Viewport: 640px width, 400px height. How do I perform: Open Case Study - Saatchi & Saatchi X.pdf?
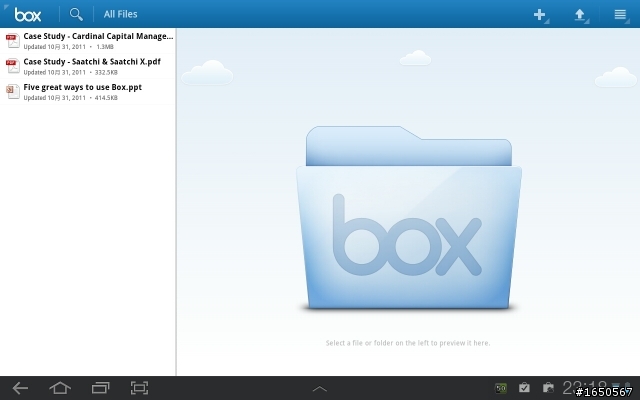pos(88,66)
